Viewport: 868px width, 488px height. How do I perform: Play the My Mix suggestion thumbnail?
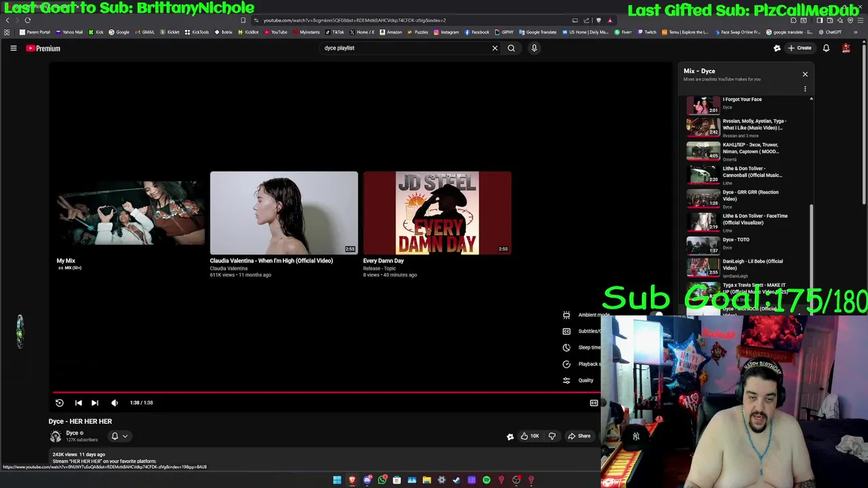130,213
